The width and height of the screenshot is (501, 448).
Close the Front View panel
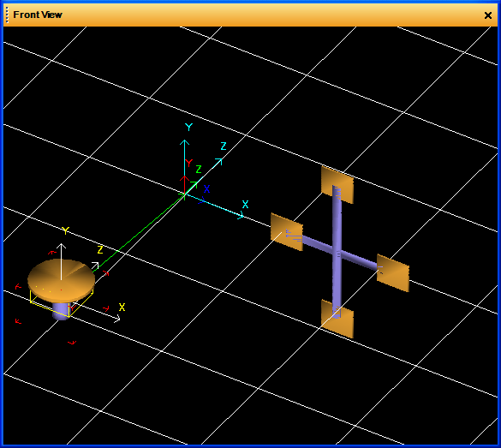pyautogui.click(x=487, y=15)
